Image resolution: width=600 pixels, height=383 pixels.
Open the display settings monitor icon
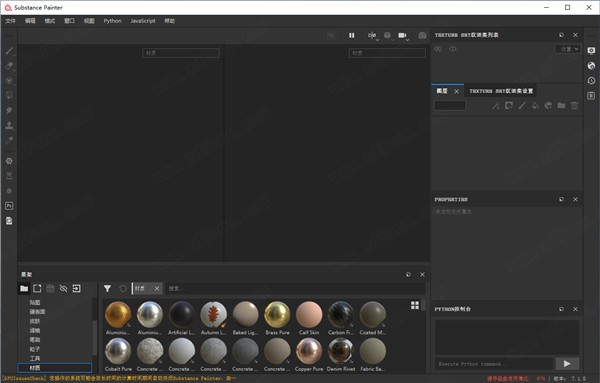coord(591,51)
